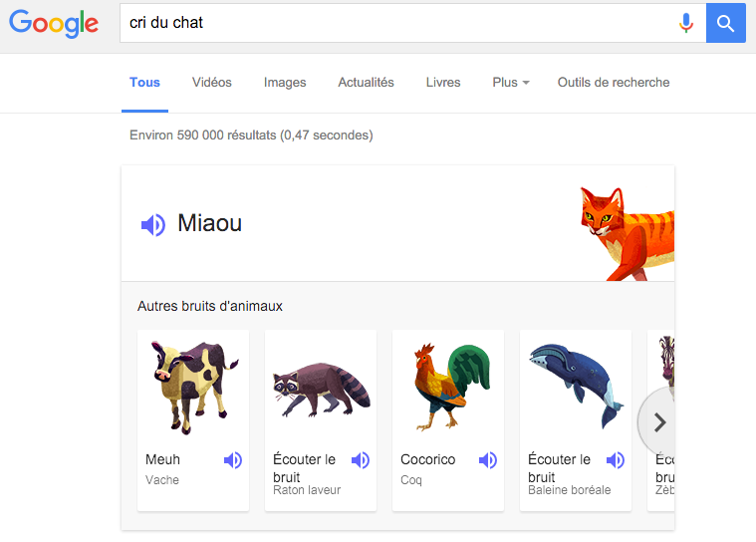
Task: Play the Miaou cat sound
Action: click(x=153, y=224)
